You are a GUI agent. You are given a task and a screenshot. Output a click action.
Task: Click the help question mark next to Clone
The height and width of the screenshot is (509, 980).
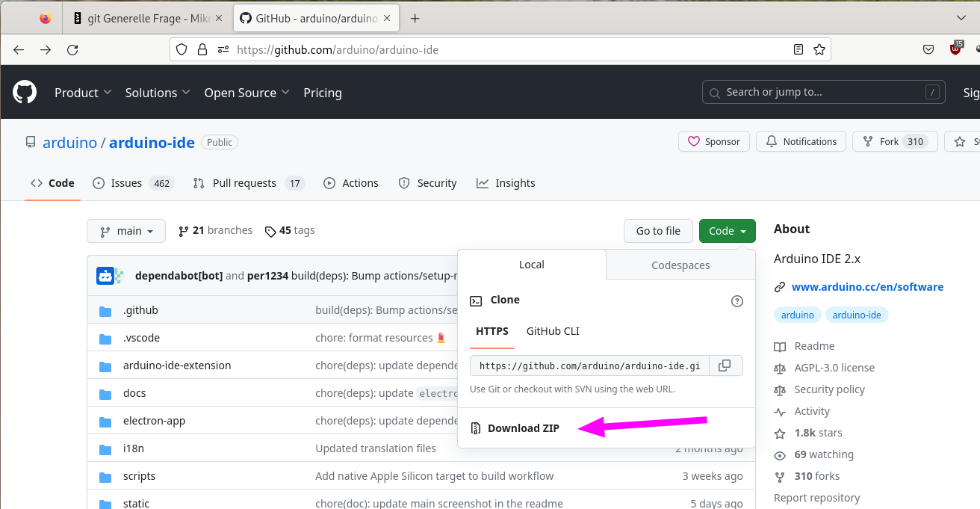tap(737, 301)
